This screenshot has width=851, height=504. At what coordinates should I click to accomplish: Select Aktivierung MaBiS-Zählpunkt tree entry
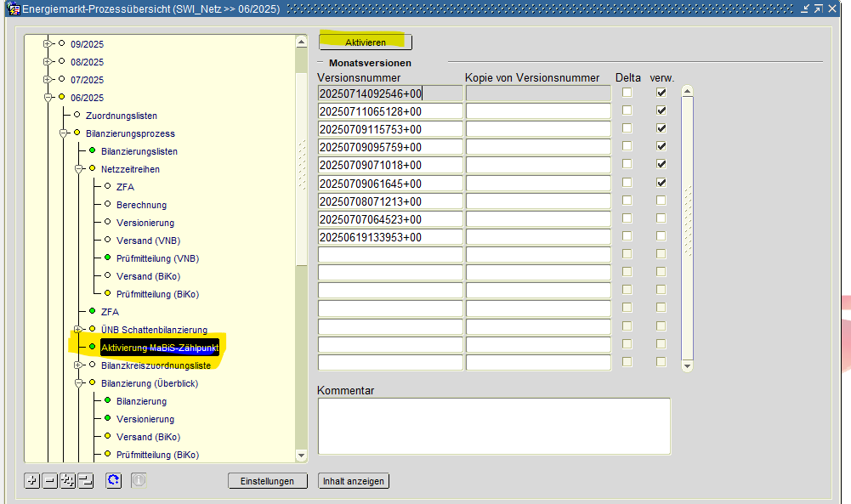coord(159,348)
